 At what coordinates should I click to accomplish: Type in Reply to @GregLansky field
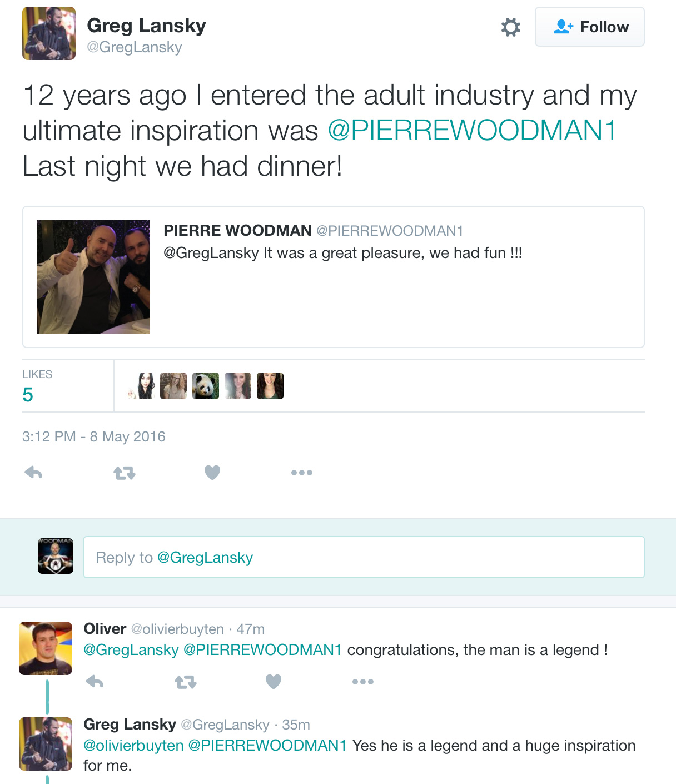point(364,557)
